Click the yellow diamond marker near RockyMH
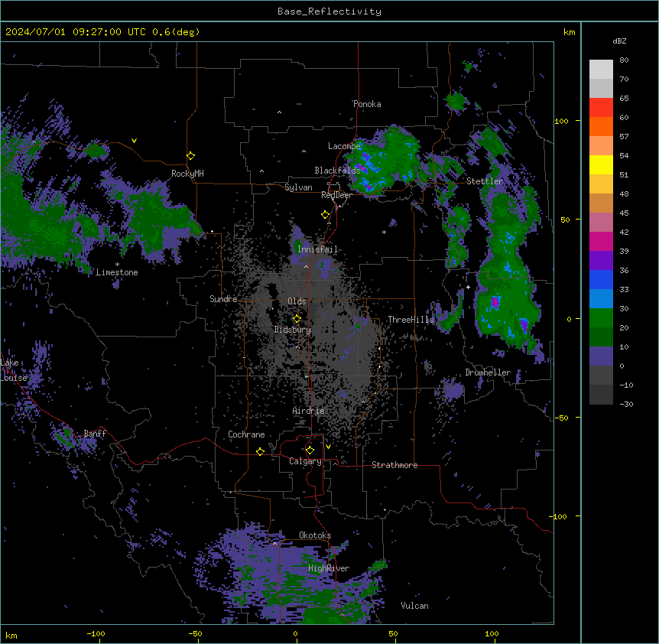659x644 pixels. point(191,156)
